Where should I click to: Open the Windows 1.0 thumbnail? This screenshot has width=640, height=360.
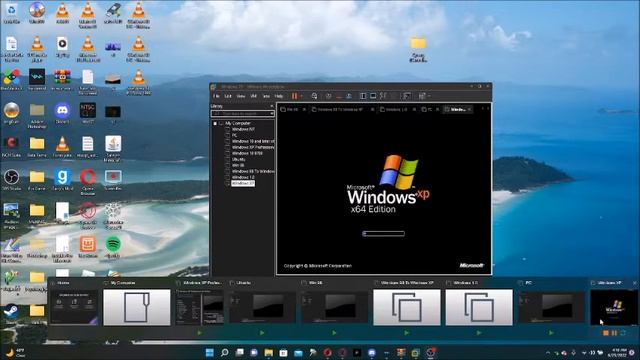pos(479,307)
